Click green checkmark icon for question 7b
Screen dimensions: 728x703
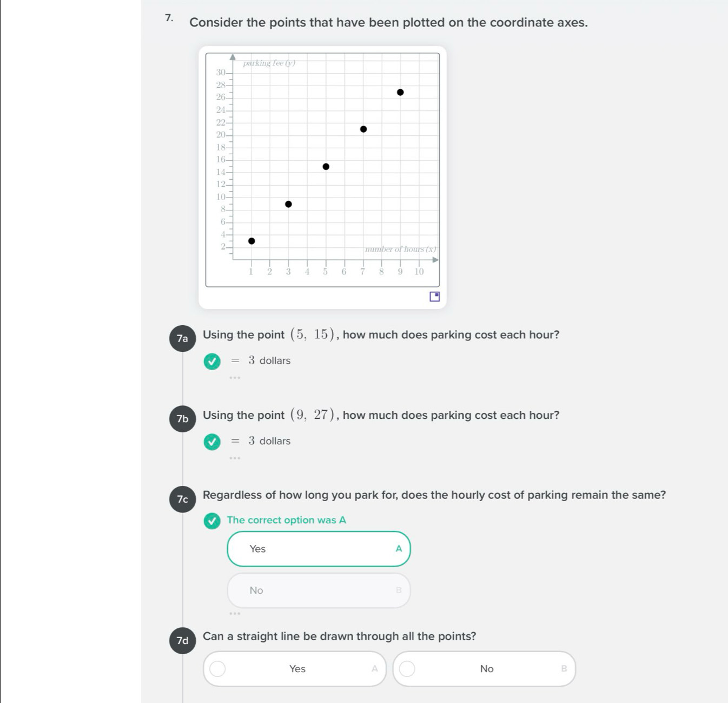[x=212, y=442]
